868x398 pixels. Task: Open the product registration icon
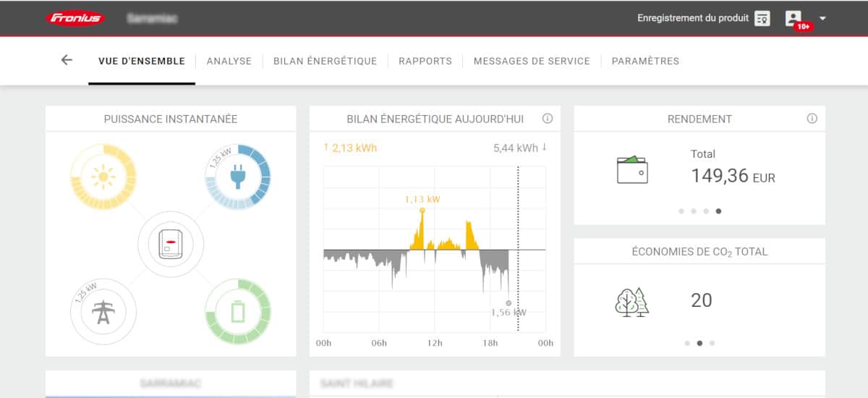pyautogui.click(x=762, y=19)
